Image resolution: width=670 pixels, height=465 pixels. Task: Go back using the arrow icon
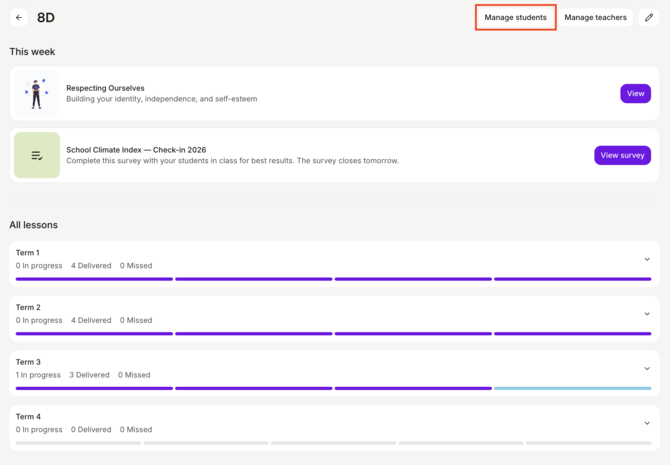19,18
